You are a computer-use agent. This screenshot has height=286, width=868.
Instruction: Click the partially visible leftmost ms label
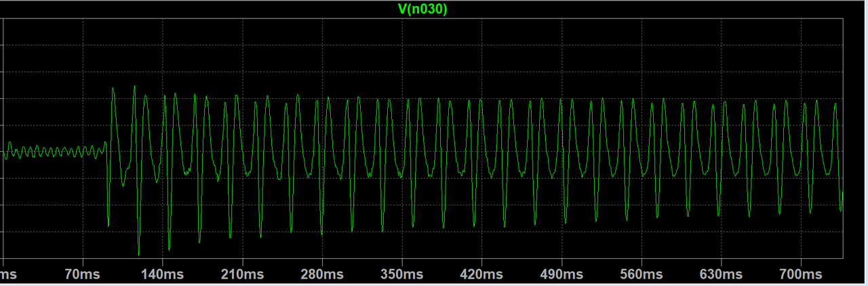click(x=8, y=274)
